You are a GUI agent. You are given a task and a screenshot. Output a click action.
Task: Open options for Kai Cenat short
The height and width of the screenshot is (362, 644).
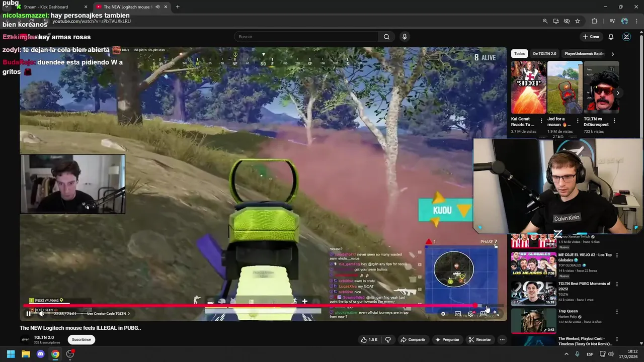click(x=541, y=121)
